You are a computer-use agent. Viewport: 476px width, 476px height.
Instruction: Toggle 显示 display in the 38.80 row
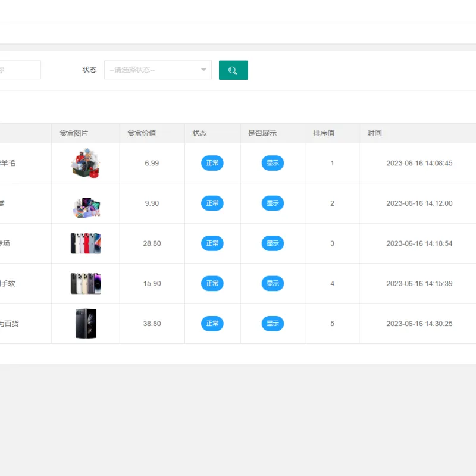pos(273,323)
